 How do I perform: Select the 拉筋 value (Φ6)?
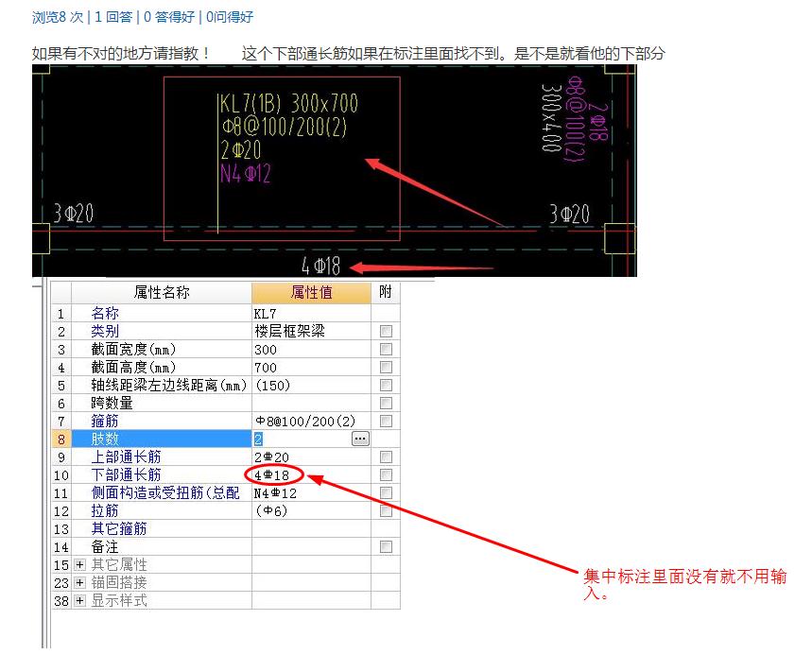[271, 510]
